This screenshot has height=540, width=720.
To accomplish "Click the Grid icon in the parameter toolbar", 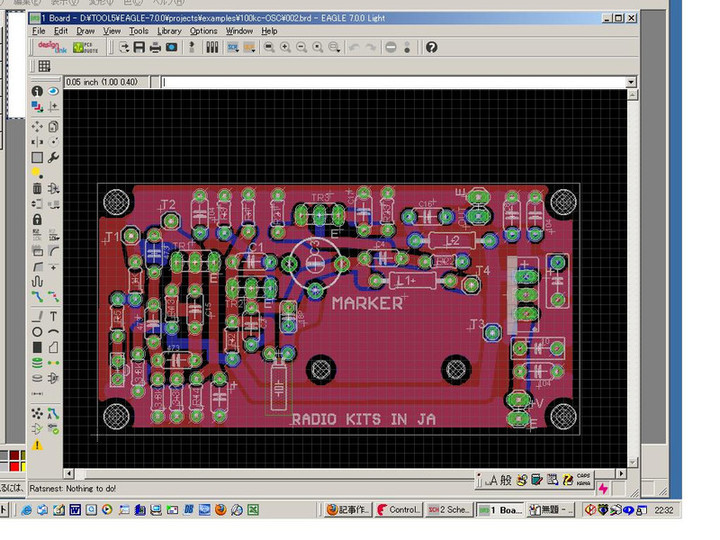I will click(x=44, y=66).
